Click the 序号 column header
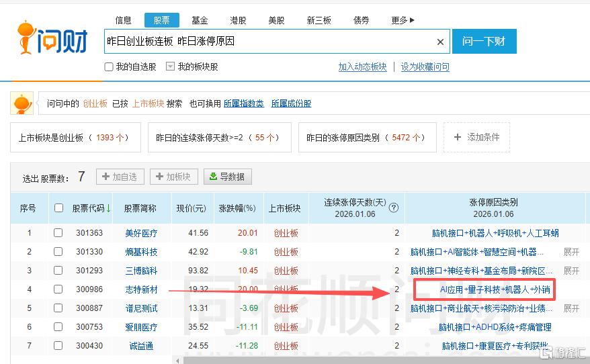Viewport: 590px width, 364px height. 28,208
